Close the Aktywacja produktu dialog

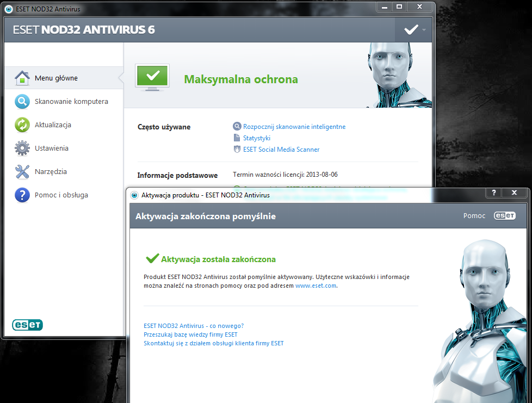(x=515, y=193)
